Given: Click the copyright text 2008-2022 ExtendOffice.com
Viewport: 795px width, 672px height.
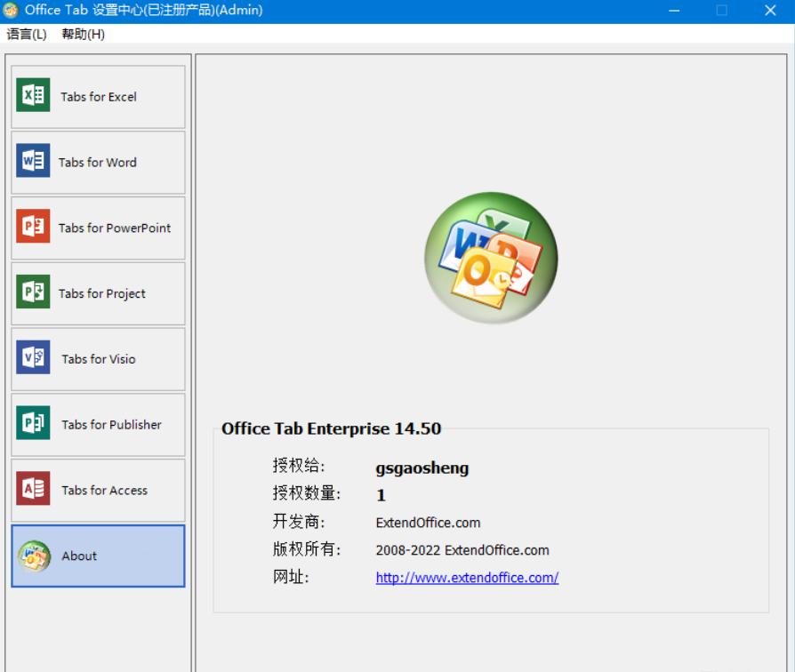Looking at the screenshot, I should (x=462, y=550).
